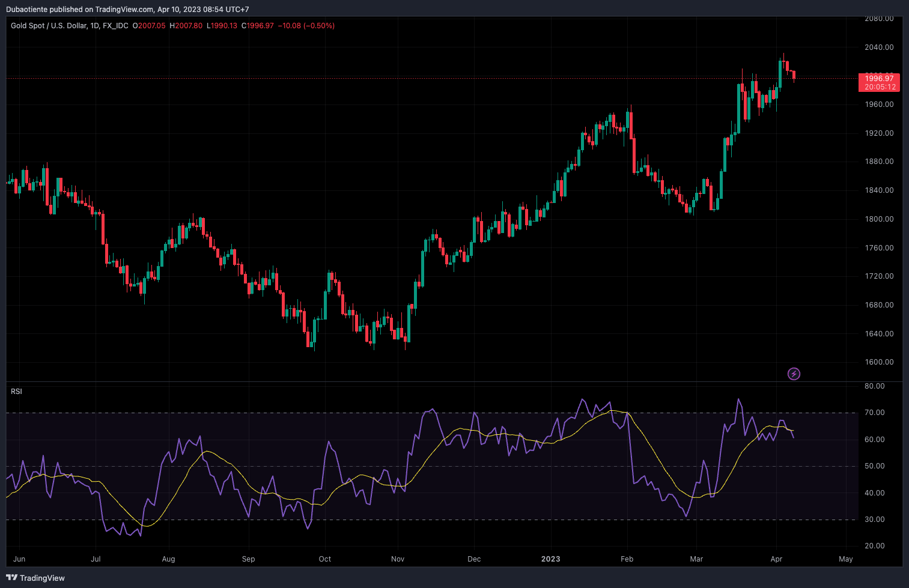
Task: Click the 1800.00 price axis label
Action: (879, 219)
